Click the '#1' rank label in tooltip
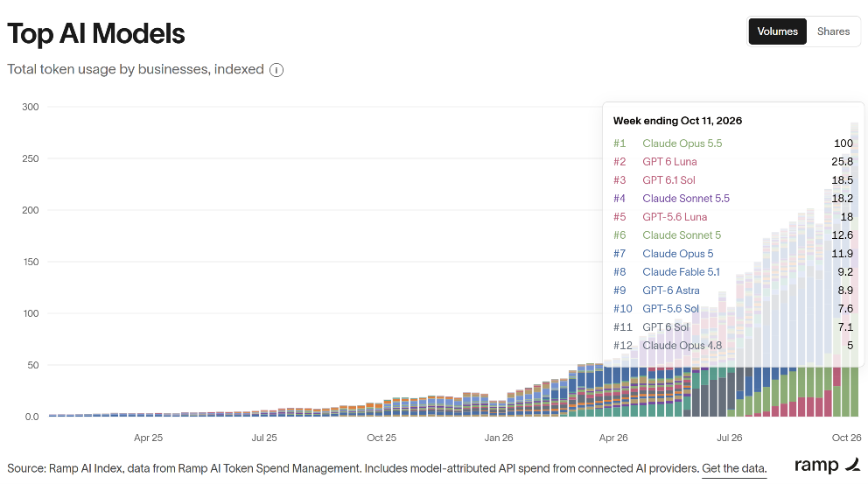Image resolution: width=868 pixels, height=484 pixels. tap(619, 144)
